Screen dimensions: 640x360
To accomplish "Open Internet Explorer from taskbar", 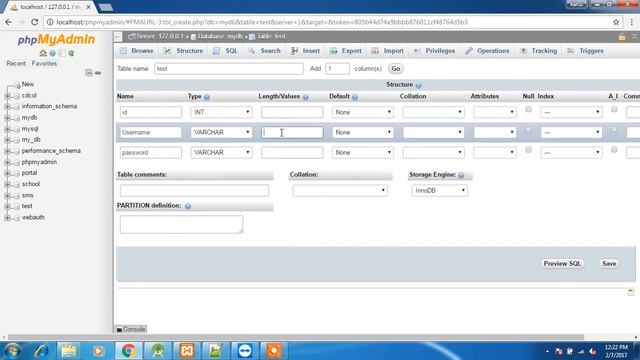I will point(41,351).
